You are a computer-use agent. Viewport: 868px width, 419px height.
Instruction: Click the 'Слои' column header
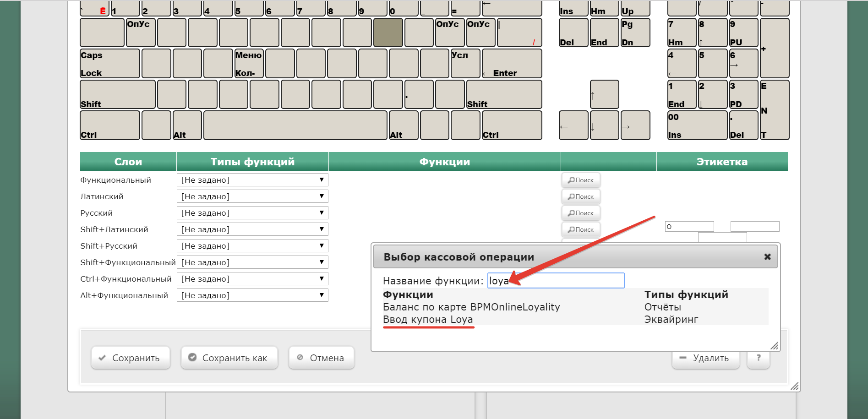click(x=128, y=162)
